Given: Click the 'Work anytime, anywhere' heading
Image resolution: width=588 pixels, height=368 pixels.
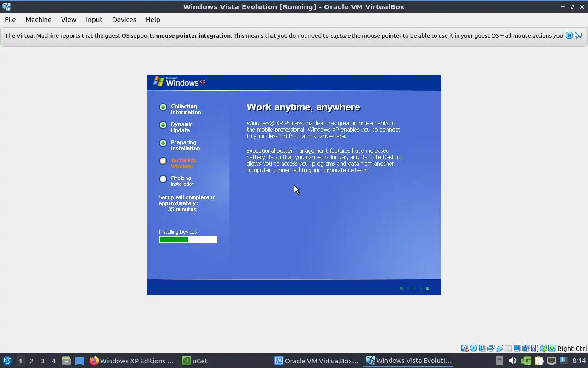Looking at the screenshot, I should point(303,107).
